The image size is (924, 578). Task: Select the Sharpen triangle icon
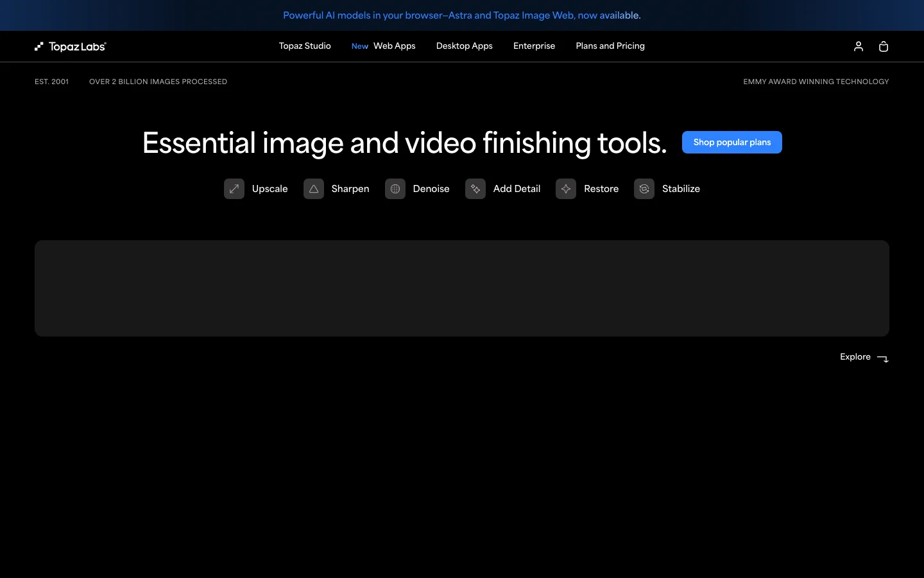[314, 189]
